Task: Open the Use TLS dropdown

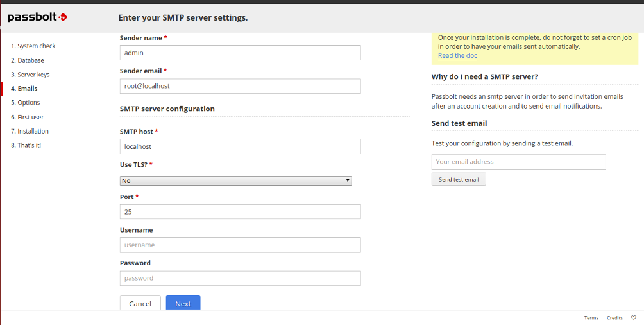Action: click(x=236, y=180)
